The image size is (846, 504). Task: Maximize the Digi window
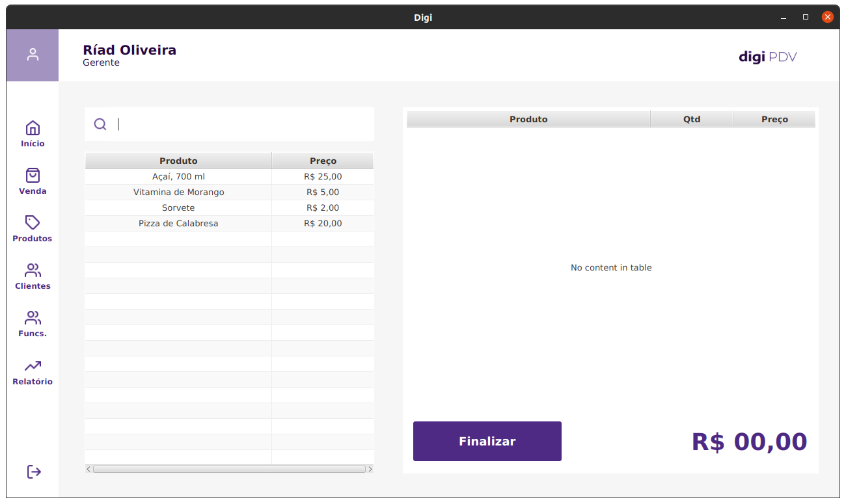(806, 17)
